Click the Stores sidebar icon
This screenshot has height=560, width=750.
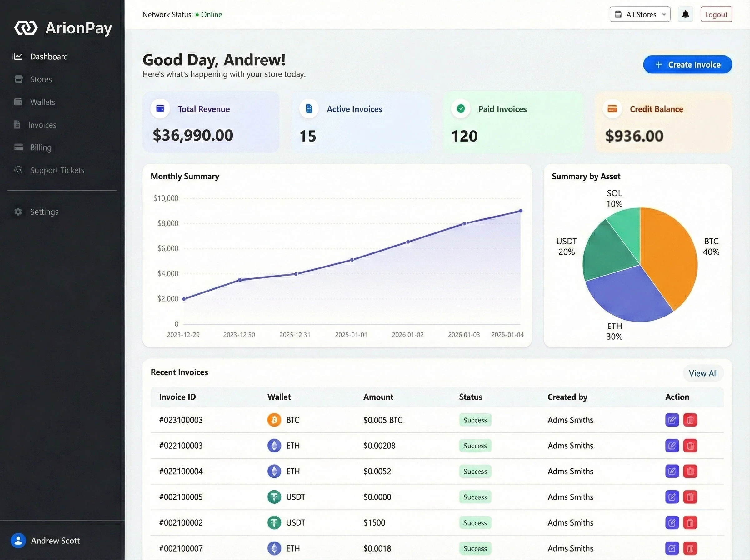[18, 79]
